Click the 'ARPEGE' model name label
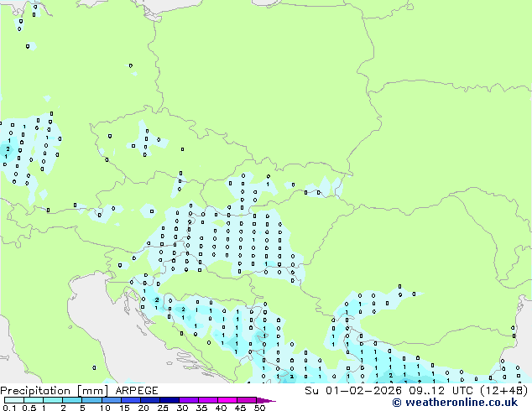Image resolution: width=532 pixels, height=411 pixels. [137, 391]
